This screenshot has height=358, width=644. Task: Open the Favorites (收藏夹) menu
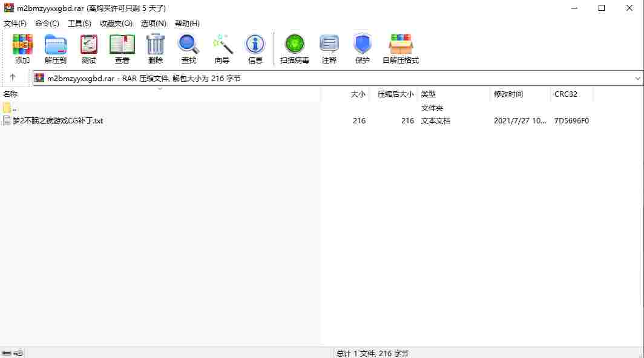[116, 24]
